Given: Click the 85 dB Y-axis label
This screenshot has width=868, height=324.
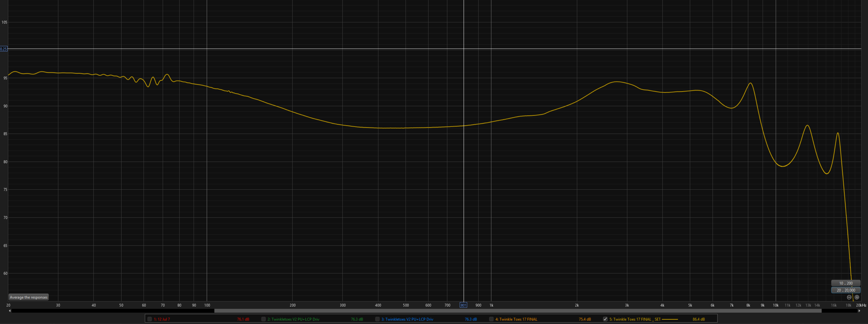Looking at the screenshot, I should pyautogui.click(x=5, y=134).
